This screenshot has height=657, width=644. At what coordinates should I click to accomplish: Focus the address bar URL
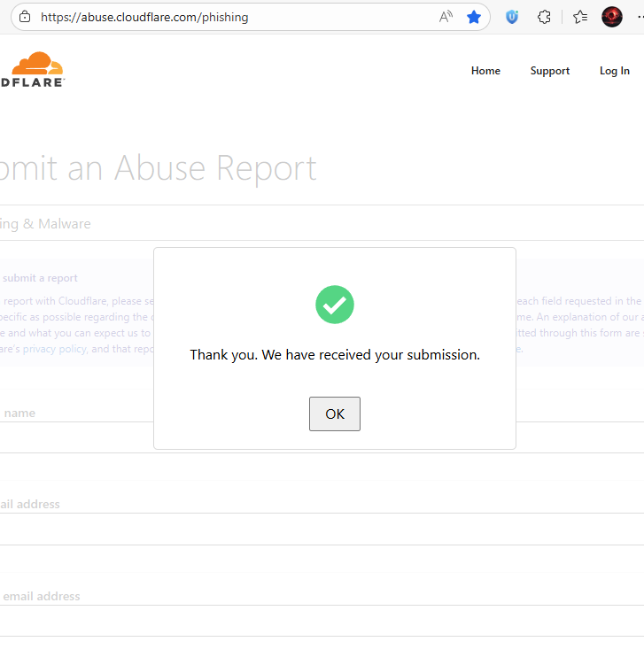[144, 17]
